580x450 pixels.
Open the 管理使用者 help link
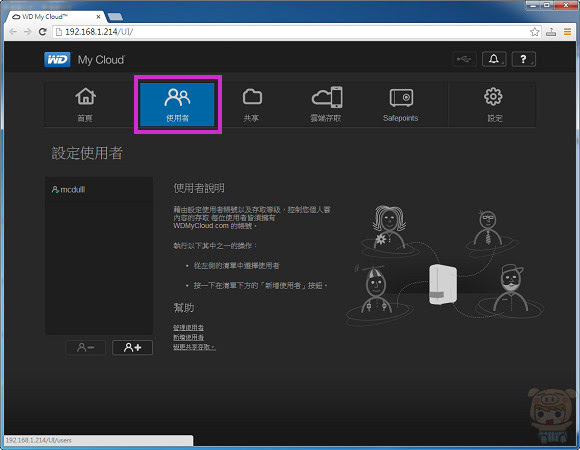[188, 328]
